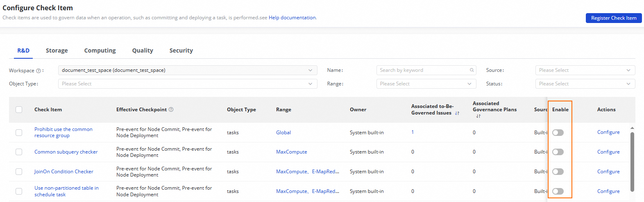The image size is (644, 202).
Task: Click the Workspace help question icon
Action: (x=39, y=71)
